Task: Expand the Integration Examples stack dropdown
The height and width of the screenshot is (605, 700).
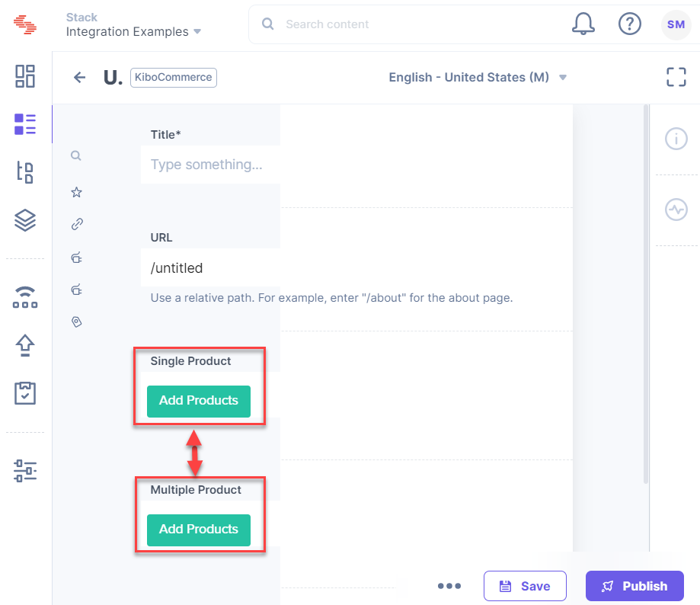Action: (x=197, y=32)
